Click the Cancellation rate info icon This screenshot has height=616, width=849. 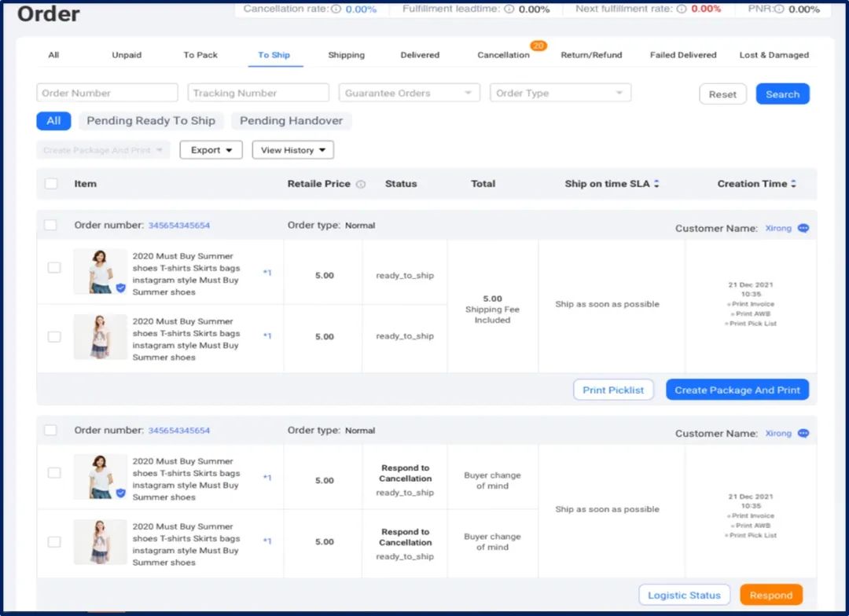336,9
